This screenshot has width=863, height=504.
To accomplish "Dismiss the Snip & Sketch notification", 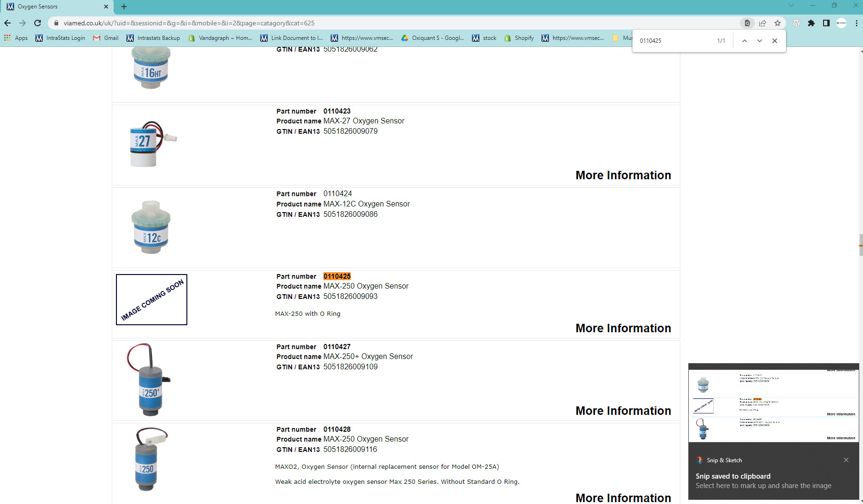I will coord(846,460).
